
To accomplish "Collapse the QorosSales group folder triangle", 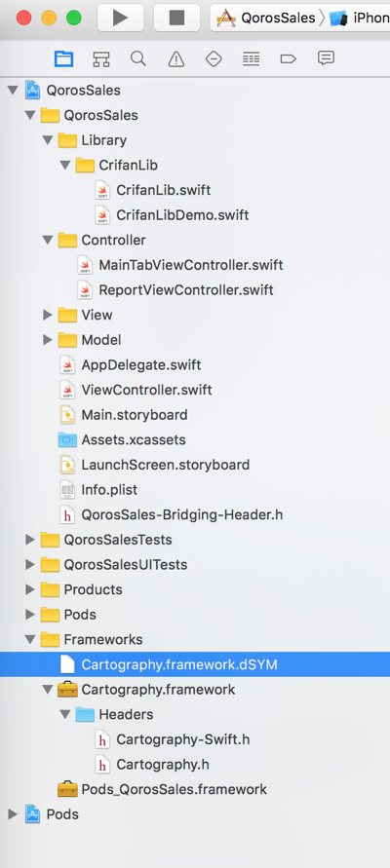I will point(30,115).
